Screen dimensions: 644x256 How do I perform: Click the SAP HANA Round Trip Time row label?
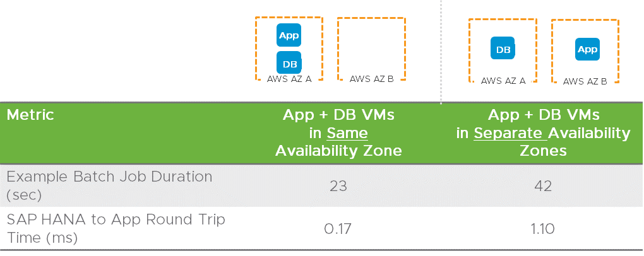116,228
